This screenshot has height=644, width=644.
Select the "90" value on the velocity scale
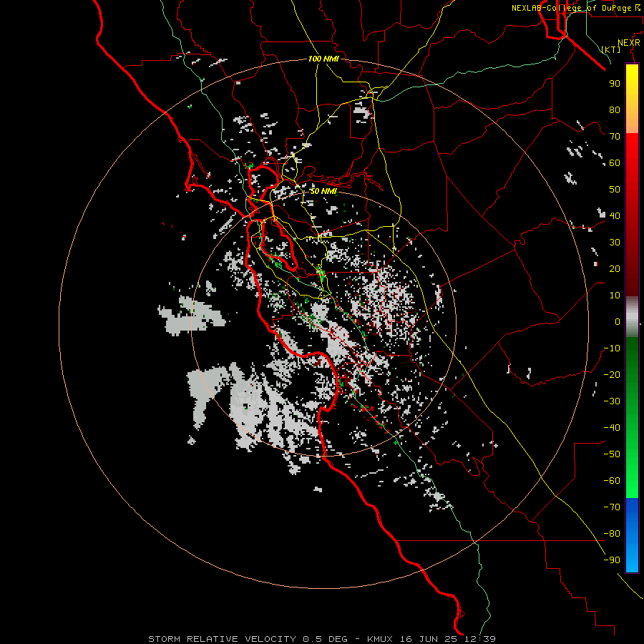(615, 84)
